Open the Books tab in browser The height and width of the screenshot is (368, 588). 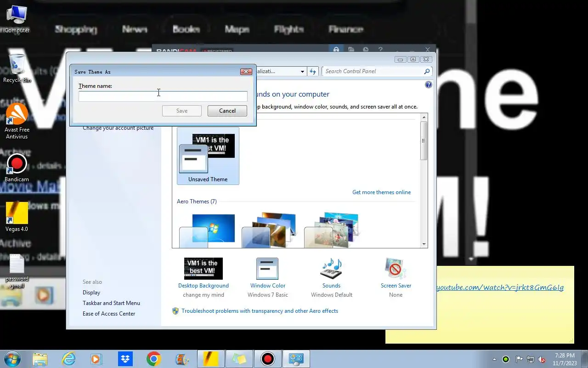pos(186,29)
